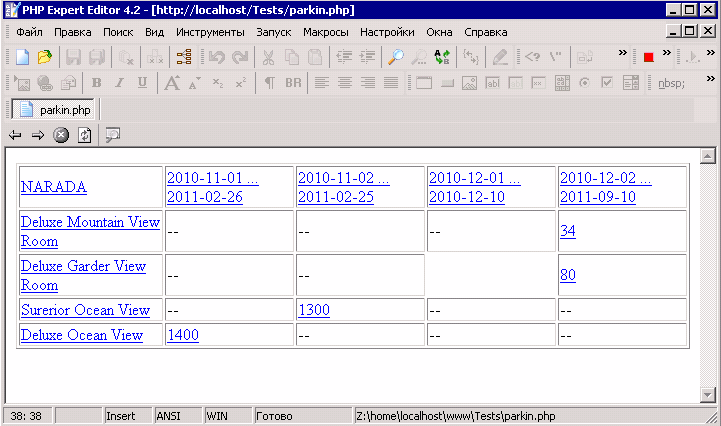The width and height of the screenshot is (721, 426).
Task: Expand the chevron beside the nbsp; button
Action: [710, 79]
